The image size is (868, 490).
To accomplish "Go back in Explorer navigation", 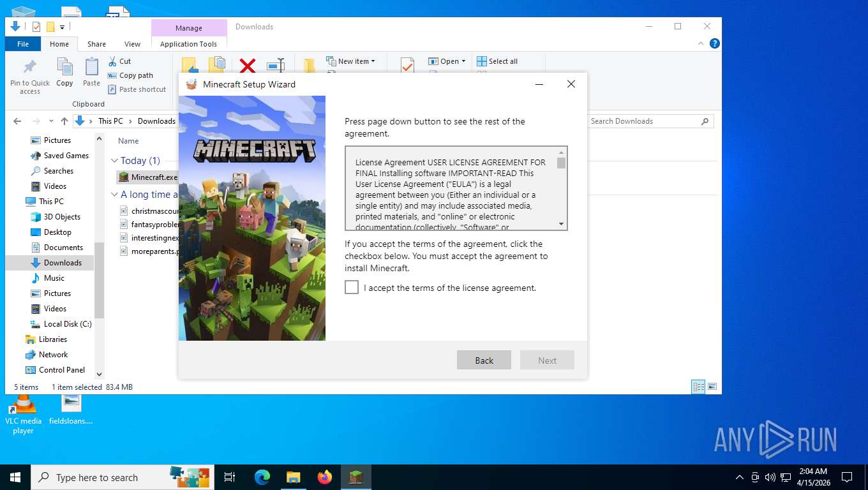I will pyautogui.click(x=17, y=121).
